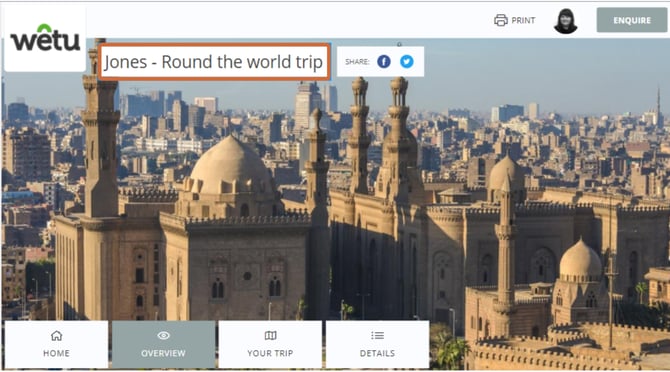Share on Facebook

(384, 62)
